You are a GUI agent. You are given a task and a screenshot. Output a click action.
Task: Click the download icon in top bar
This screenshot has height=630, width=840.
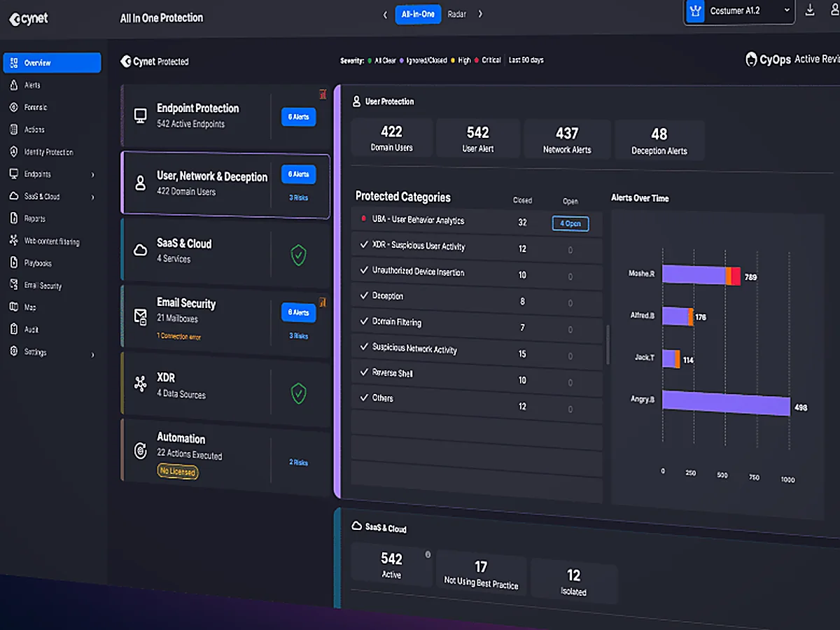click(x=810, y=10)
